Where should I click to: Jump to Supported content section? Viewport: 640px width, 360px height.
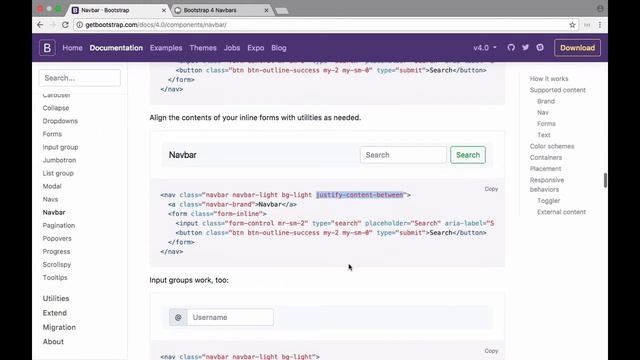[558, 90]
